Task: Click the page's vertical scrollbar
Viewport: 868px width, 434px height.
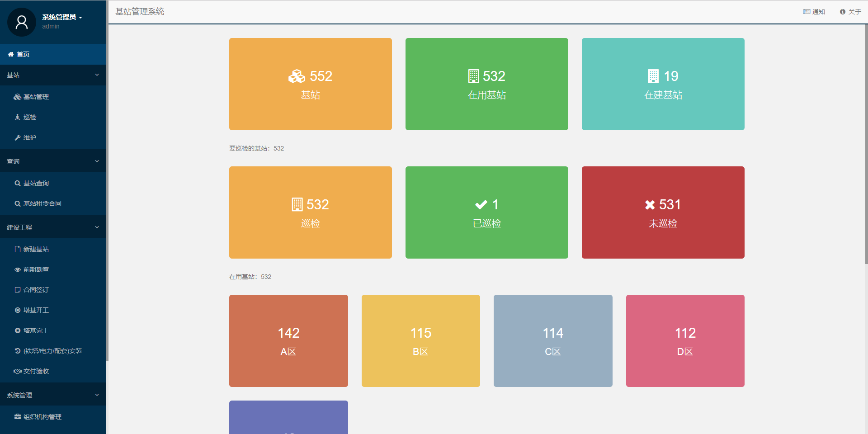Action: (x=866, y=145)
